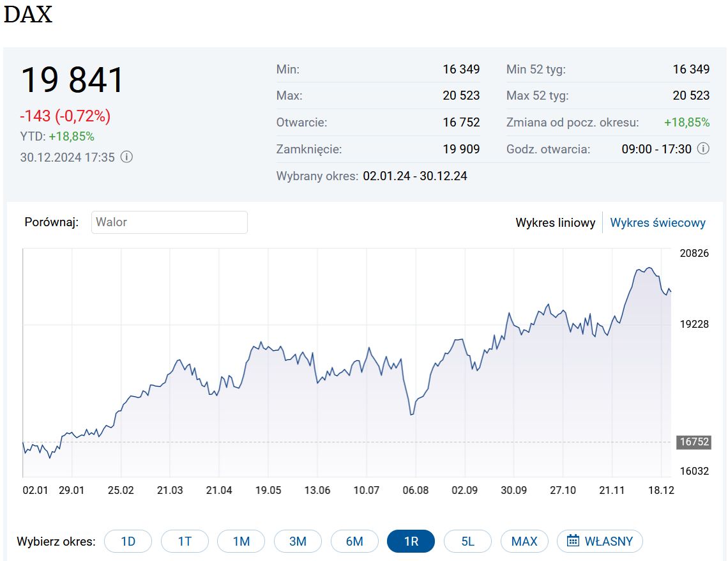The width and height of the screenshot is (728, 561).
Task: Click the 20826 axis label
Action: click(694, 253)
